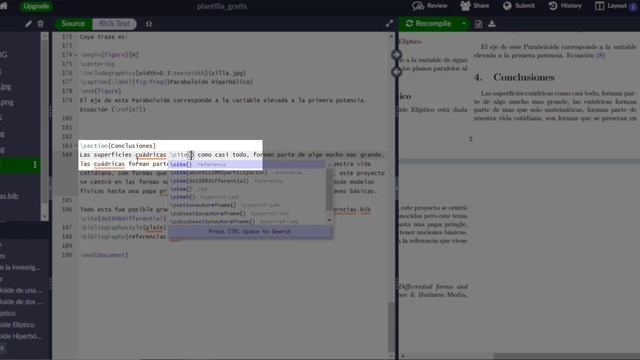Click the Press CTRL-Space to Search hint
Screen dimensions: 640x360
pyautogui.click(x=250, y=231)
